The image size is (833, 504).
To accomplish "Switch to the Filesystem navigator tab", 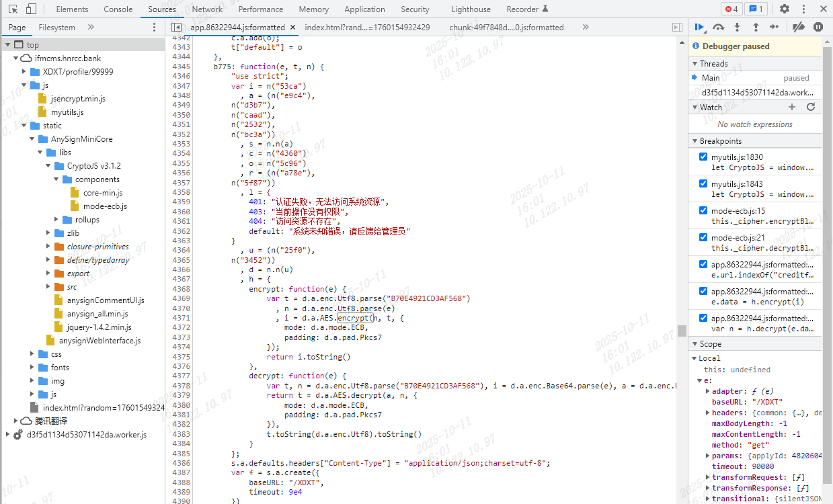I will point(57,28).
